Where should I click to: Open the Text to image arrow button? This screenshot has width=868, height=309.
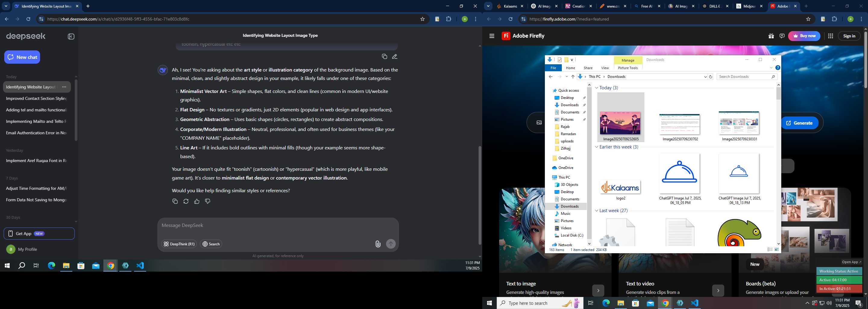point(598,291)
